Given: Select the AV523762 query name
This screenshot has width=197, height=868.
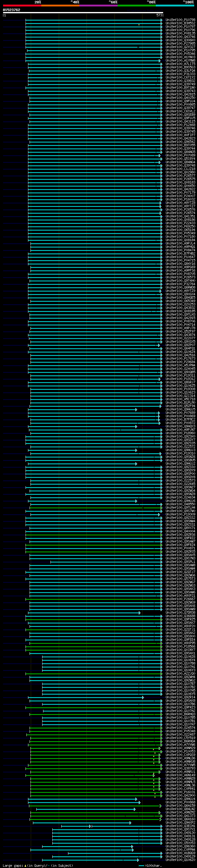Looking at the screenshot, I should 11,10.
